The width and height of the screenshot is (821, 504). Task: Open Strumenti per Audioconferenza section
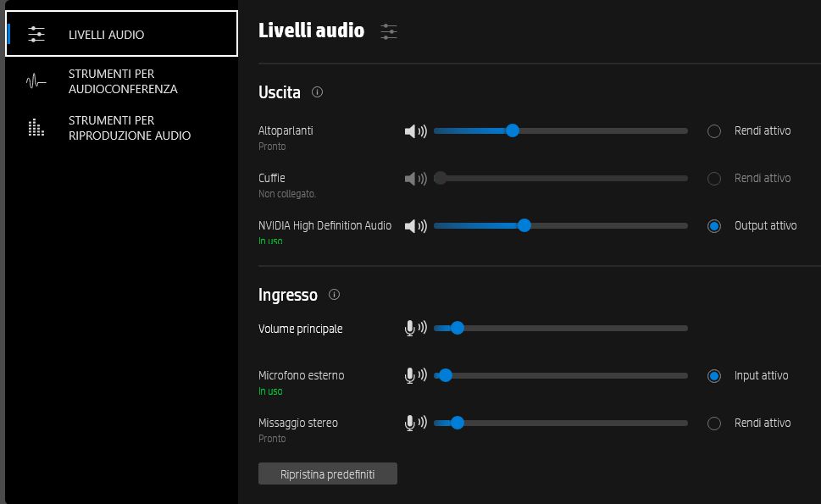coord(121,81)
